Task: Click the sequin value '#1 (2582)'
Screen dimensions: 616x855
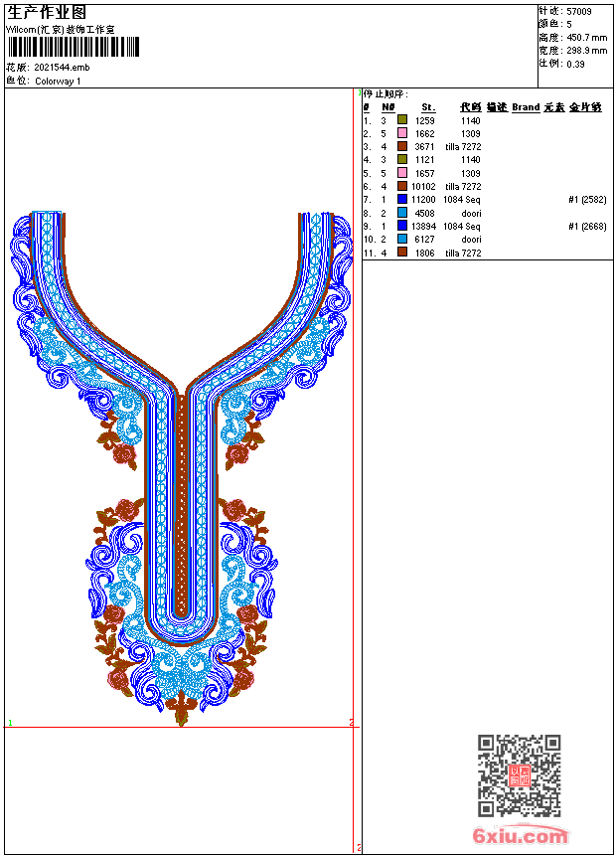Action: [587, 200]
